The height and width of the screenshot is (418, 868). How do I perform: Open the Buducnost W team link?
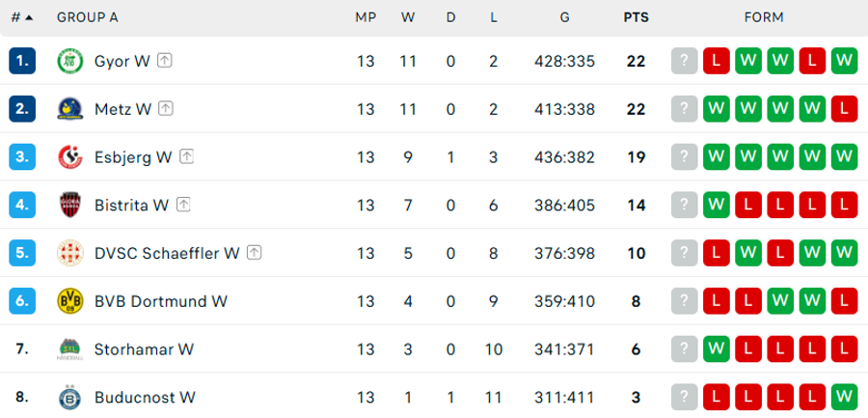tap(145, 398)
